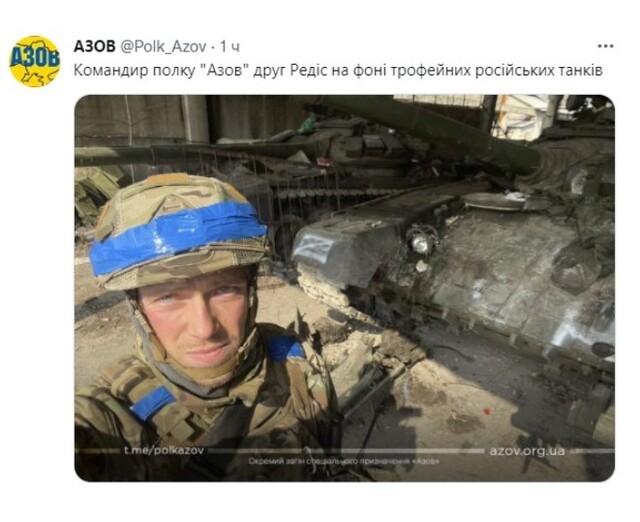
Task: Open the attached soldier selfie photo
Action: click(344, 288)
